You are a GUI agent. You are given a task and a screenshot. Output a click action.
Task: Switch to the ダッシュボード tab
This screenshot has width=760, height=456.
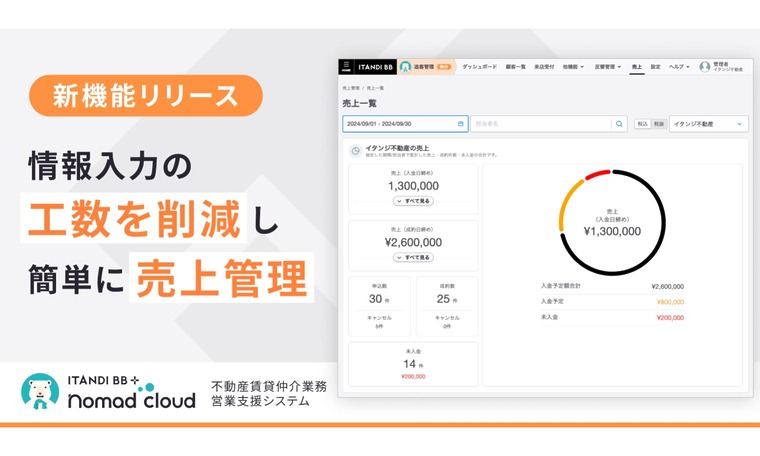481,67
